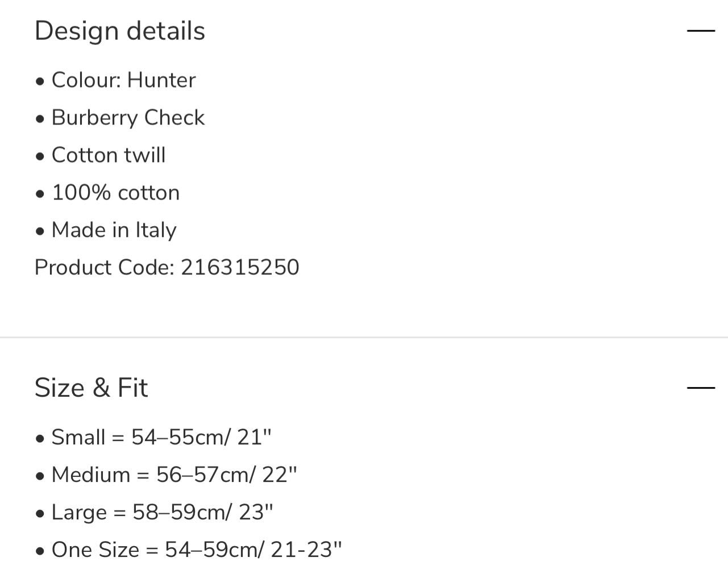The height and width of the screenshot is (574, 728).
Task: Click the 58–59cm/ 23" measurement
Action: click(203, 513)
